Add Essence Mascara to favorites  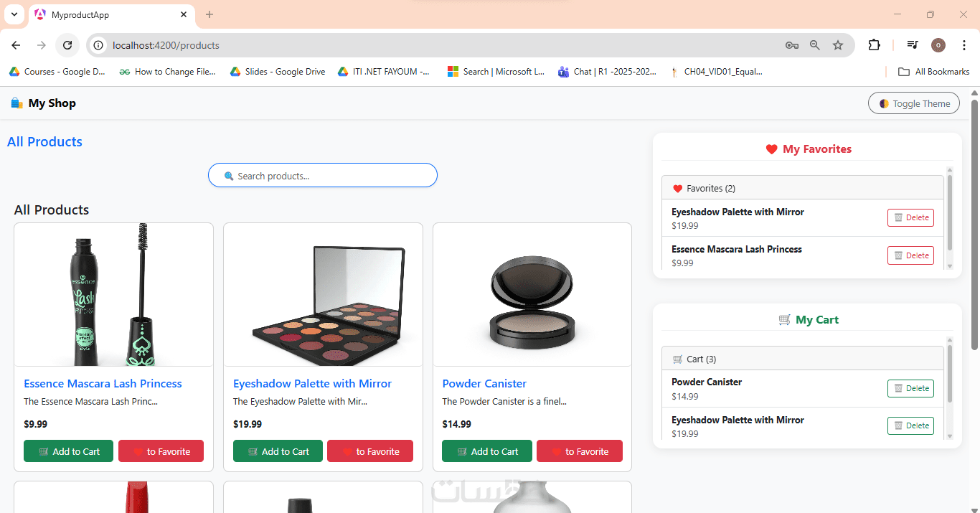[161, 451]
